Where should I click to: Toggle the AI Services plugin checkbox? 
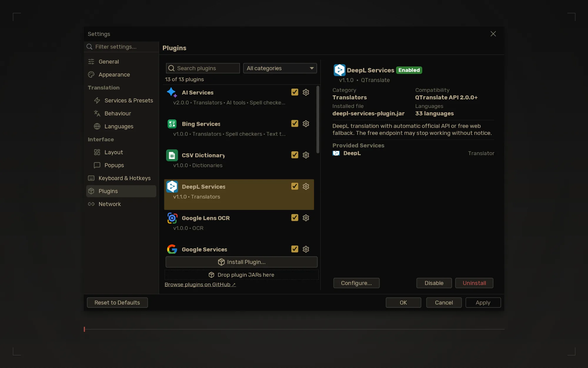click(x=295, y=92)
